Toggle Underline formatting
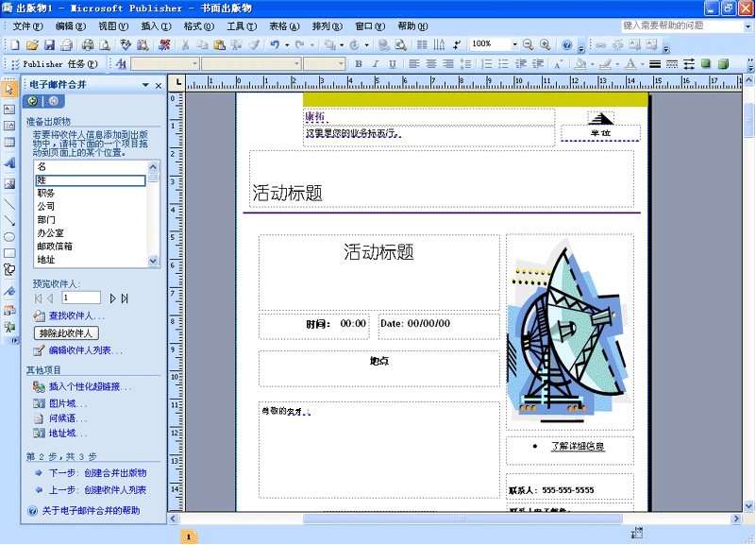Viewport: 756px width, 545px height. pyautogui.click(x=392, y=64)
